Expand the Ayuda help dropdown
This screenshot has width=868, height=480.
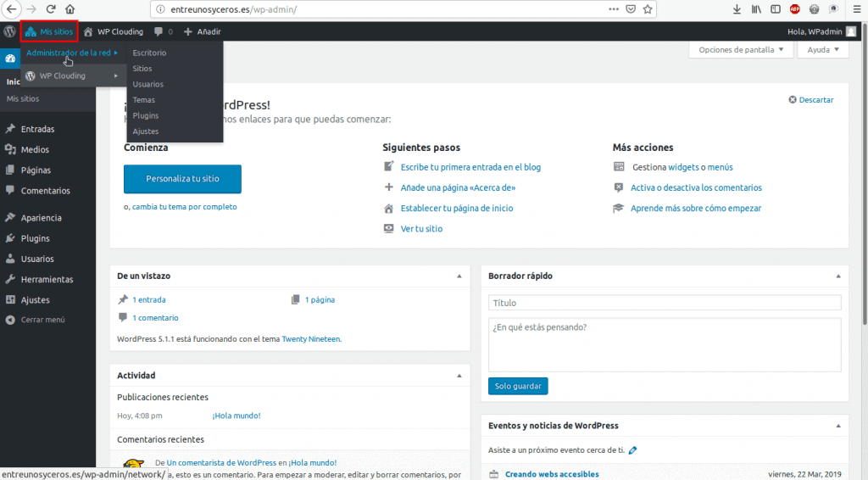click(822, 50)
